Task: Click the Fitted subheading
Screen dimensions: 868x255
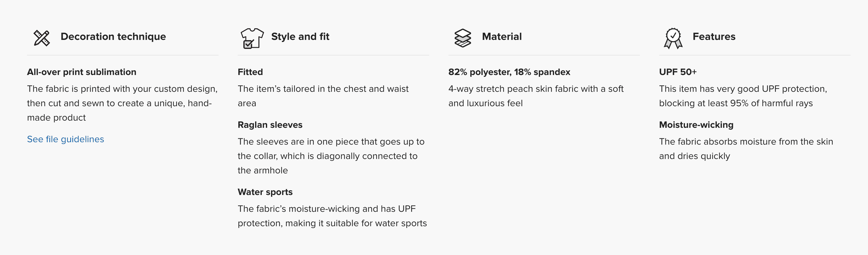Action: tap(250, 72)
